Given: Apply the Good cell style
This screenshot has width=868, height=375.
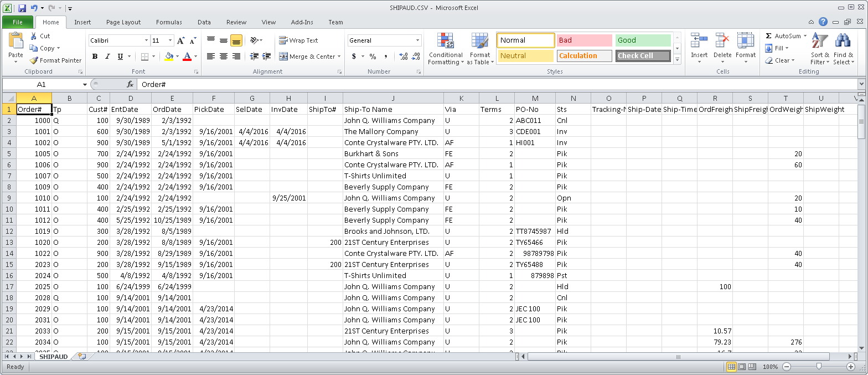Looking at the screenshot, I should 643,40.
